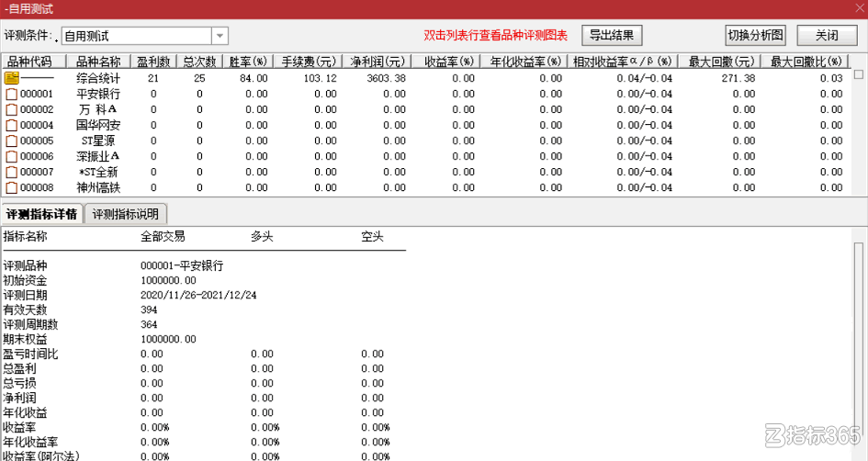Click the 有效天数 value 394
The image size is (868, 461).
click(149, 309)
